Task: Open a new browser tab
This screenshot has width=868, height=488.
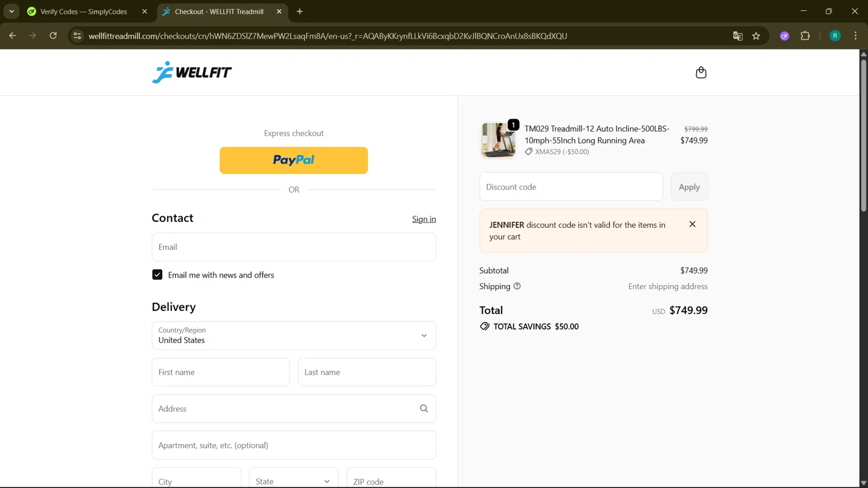Action: point(300,12)
